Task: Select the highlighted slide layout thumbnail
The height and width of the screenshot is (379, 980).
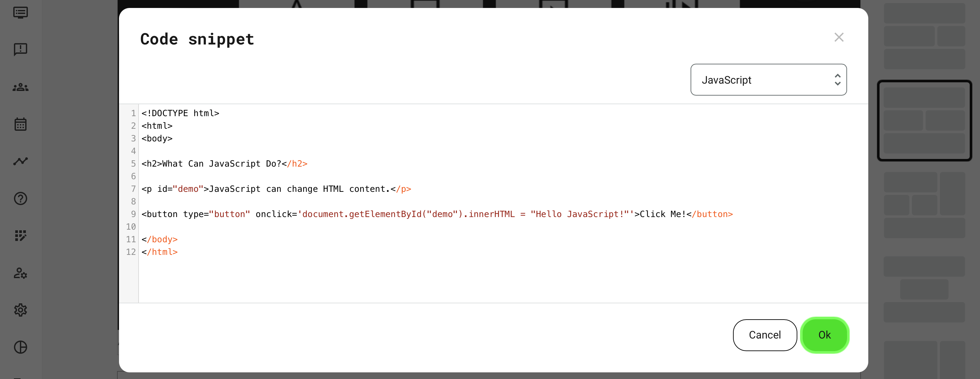Action: (924, 120)
